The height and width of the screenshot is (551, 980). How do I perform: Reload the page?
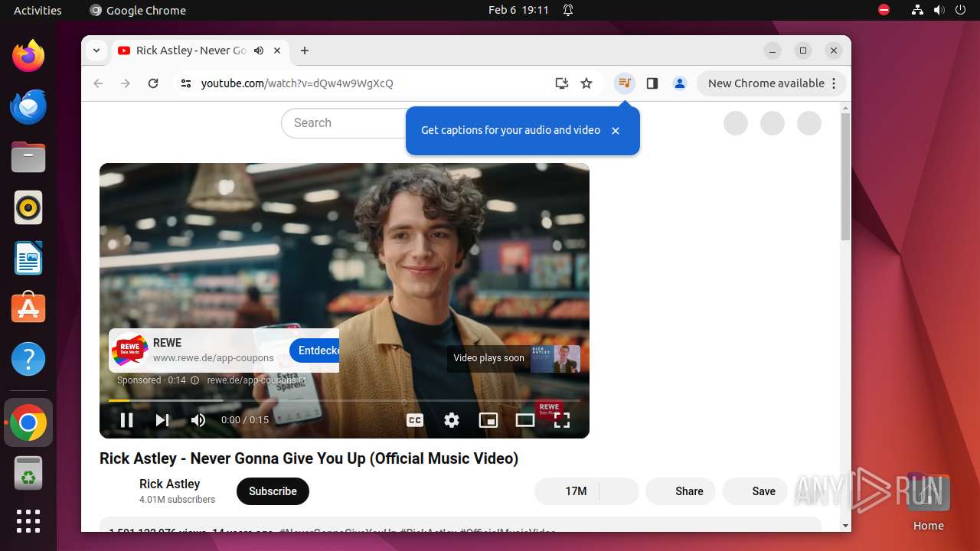pyautogui.click(x=153, y=83)
